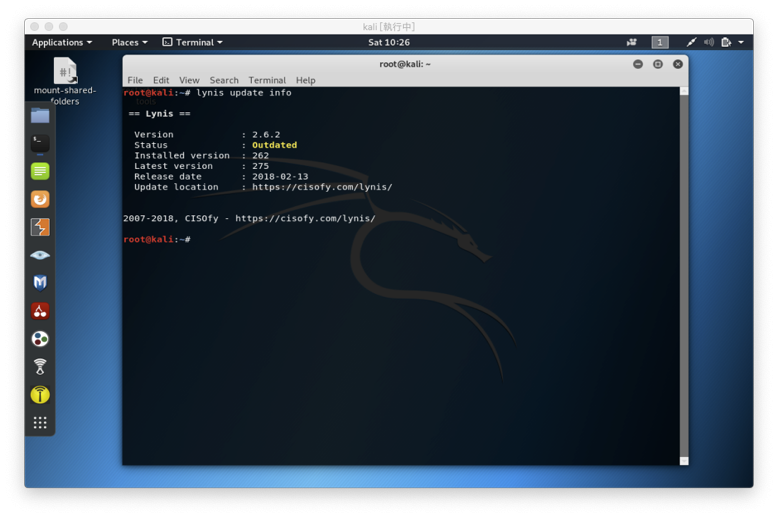Click the release date 2018-02-13
The height and width of the screenshot is (518, 778).
(x=280, y=177)
